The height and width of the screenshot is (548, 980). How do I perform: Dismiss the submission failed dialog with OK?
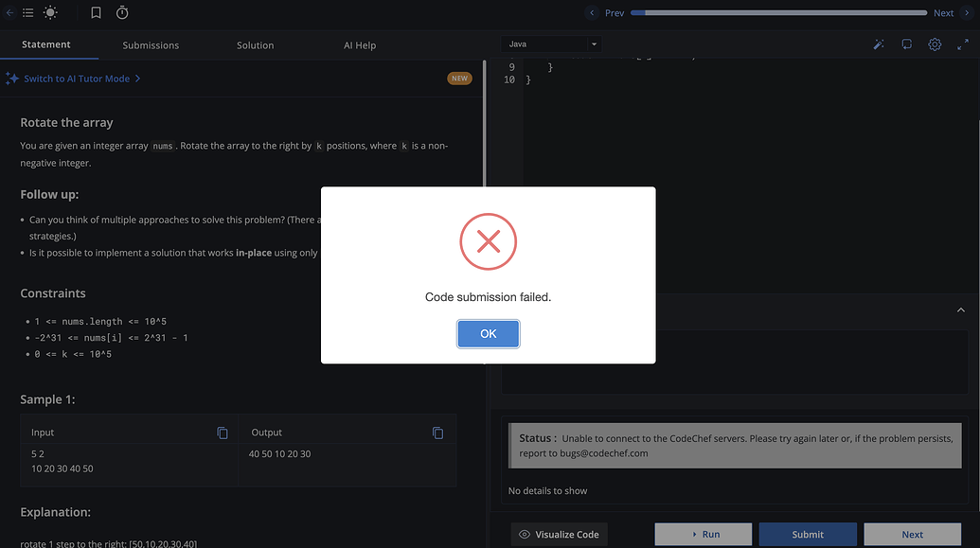(x=488, y=333)
